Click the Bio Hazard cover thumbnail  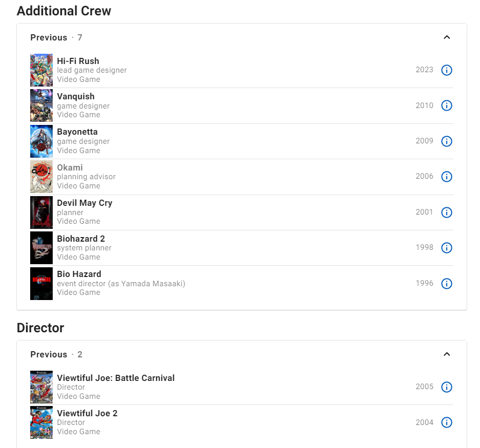click(x=41, y=284)
